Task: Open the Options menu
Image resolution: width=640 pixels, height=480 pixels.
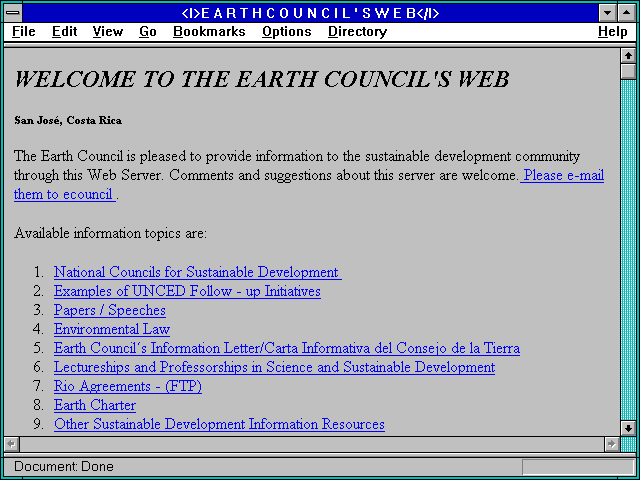Action: click(287, 31)
